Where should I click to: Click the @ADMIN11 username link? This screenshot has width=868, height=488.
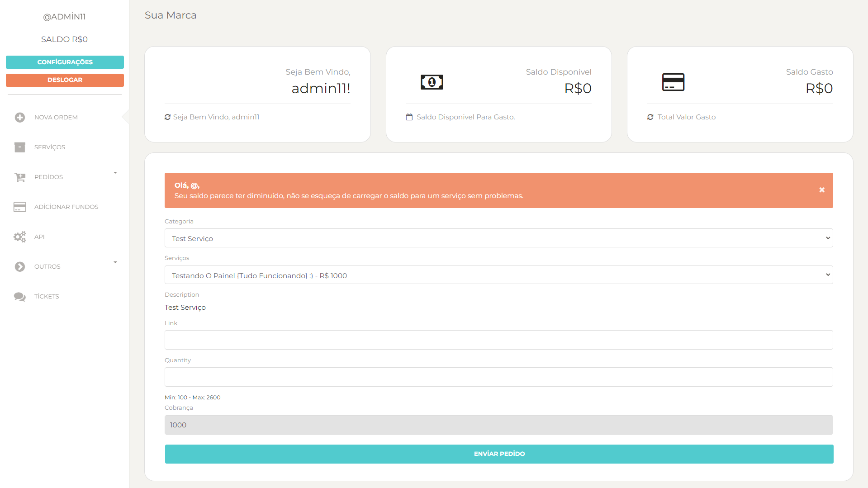[65, 16]
